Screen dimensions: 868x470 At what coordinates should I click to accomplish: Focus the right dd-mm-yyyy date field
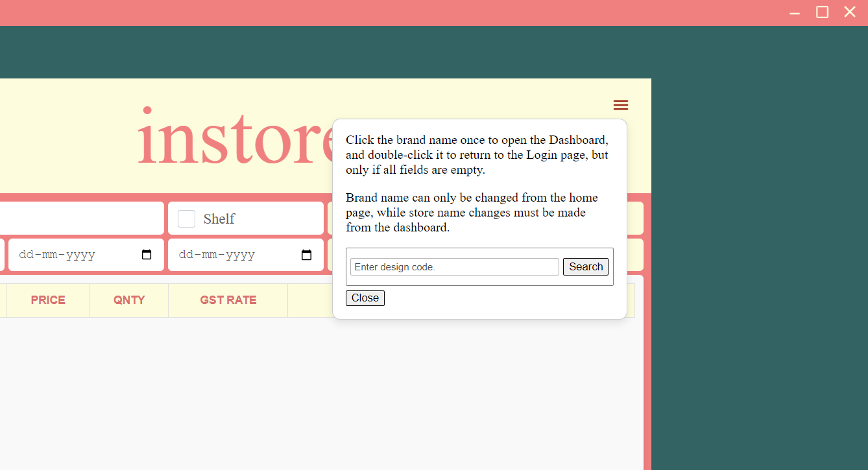pyautogui.click(x=246, y=255)
